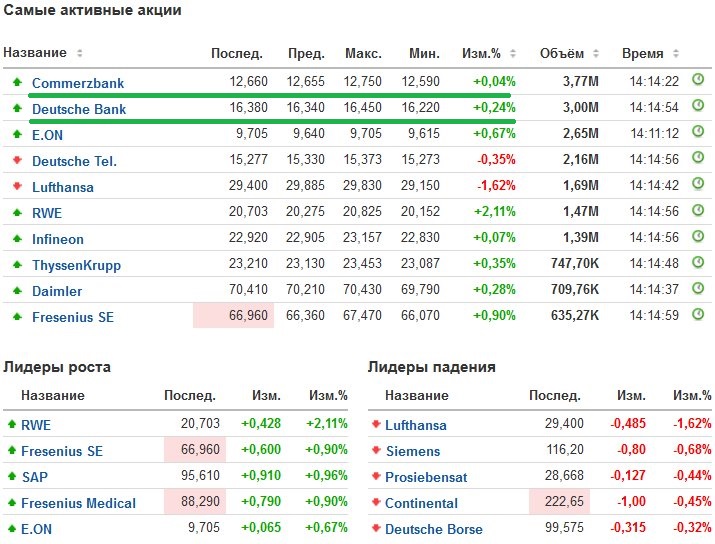This screenshot has height=544, width=715.
Task: Click green up arrow beside Deutsche Bank
Action: pos(17,108)
